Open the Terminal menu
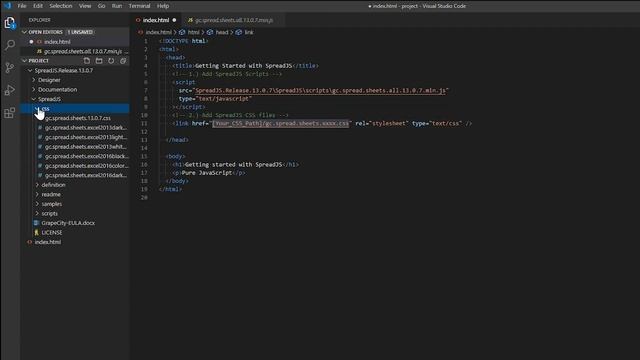The height and width of the screenshot is (360, 640). tap(139, 6)
